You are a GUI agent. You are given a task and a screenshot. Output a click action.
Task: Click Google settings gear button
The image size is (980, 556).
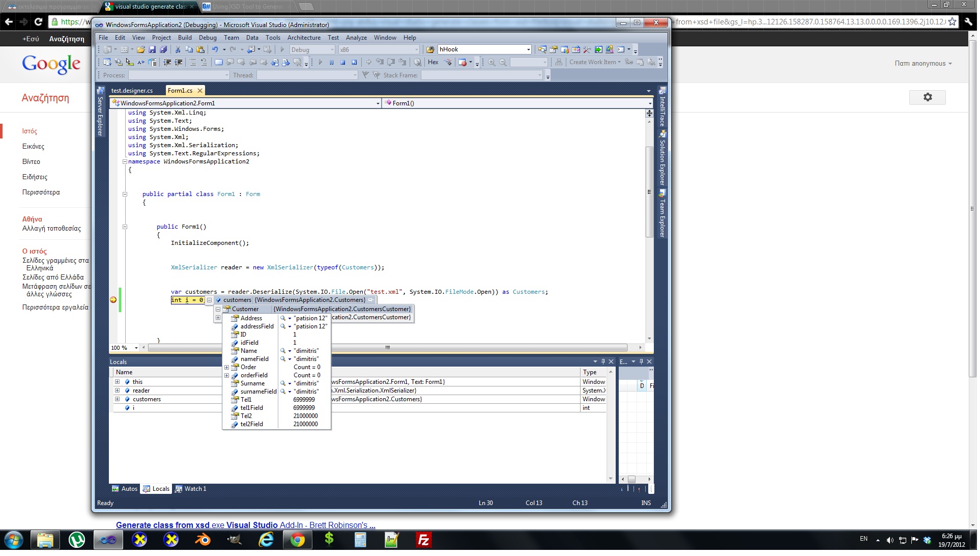pyautogui.click(x=927, y=97)
